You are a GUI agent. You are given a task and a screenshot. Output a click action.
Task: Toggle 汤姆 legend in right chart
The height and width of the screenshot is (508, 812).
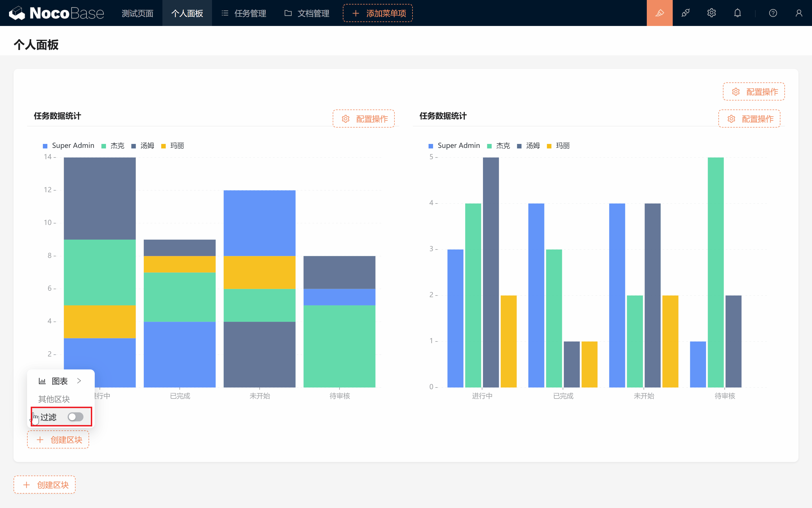pyautogui.click(x=528, y=145)
